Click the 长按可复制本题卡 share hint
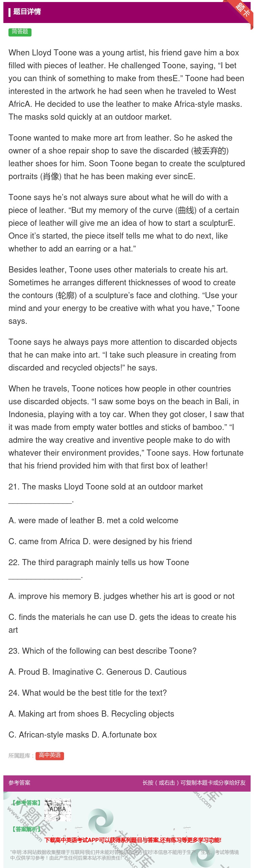This screenshot has height=868, width=254. click(194, 782)
